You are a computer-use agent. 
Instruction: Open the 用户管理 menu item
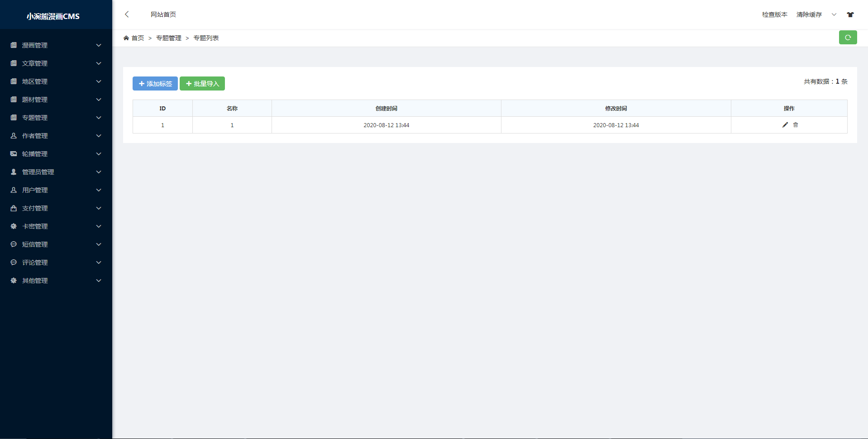(35, 190)
